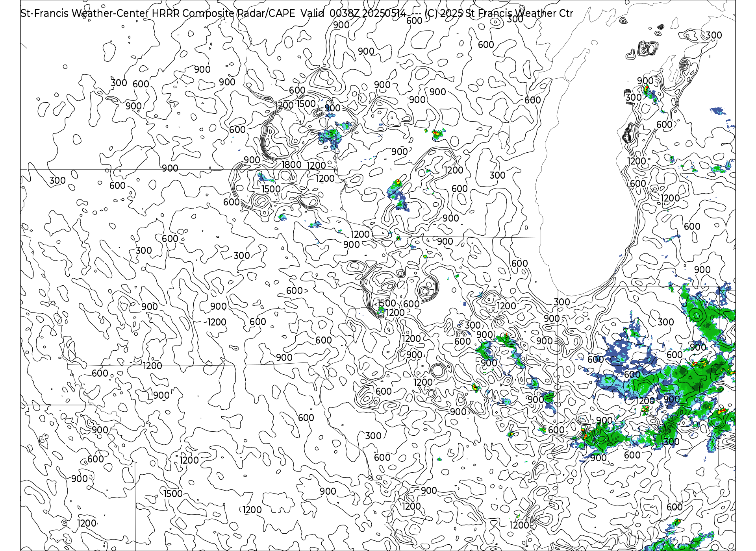The height and width of the screenshot is (551, 756).
Task: Click the "St-Francis Weather-Center" text in the title
Action: click(85, 13)
